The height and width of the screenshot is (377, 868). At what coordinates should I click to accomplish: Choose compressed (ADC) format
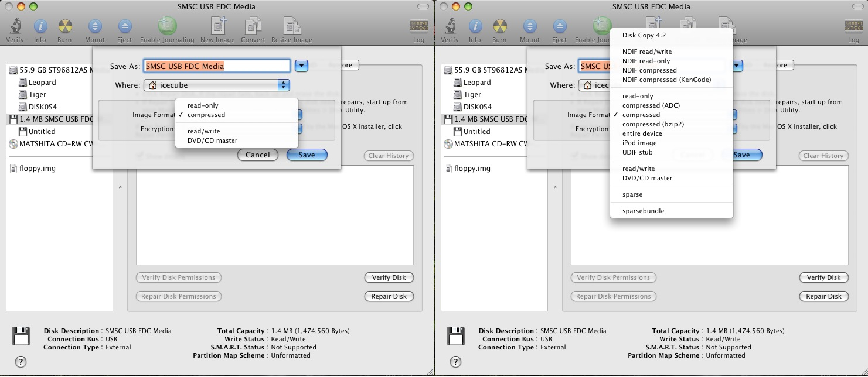pyautogui.click(x=672, y=105)
